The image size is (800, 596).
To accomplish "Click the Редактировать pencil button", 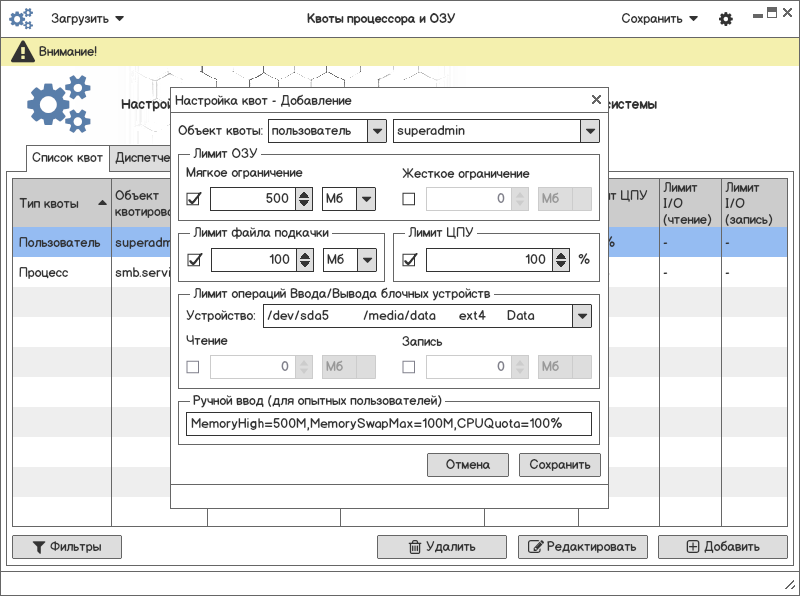I will click(x=582, y=547).
